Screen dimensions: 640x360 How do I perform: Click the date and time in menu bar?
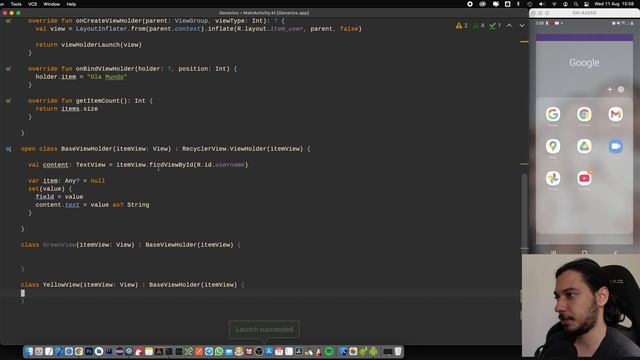coord(614,4)
